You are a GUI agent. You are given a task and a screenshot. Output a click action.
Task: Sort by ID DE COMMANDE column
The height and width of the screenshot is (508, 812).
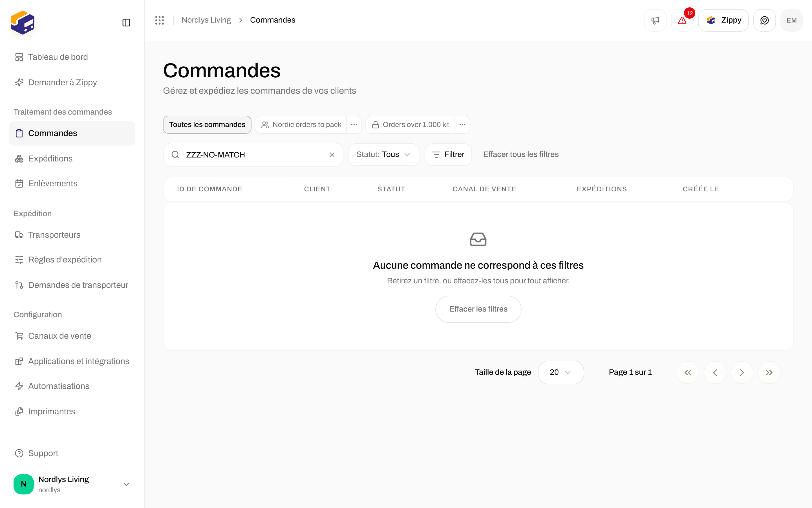pos(209,189)
